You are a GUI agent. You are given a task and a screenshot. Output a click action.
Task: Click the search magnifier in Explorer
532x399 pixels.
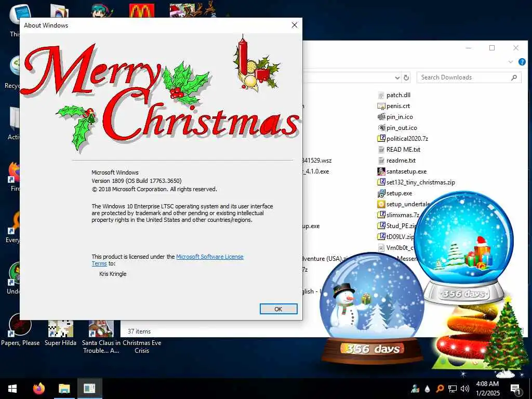coord(514,77)
